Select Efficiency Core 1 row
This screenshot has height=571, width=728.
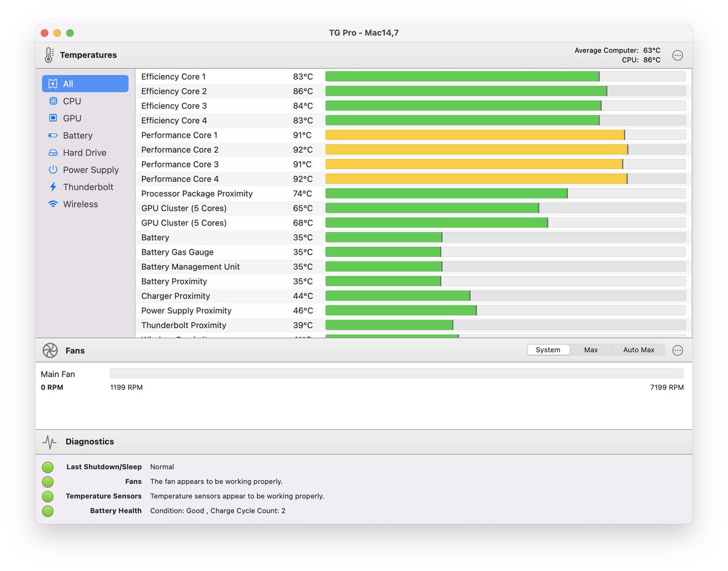[x=414, y=76]
